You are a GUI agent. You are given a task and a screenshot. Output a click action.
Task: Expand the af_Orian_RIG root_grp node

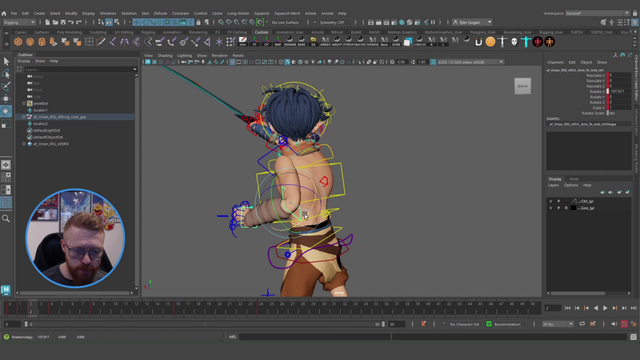click(x=24, y=117)
